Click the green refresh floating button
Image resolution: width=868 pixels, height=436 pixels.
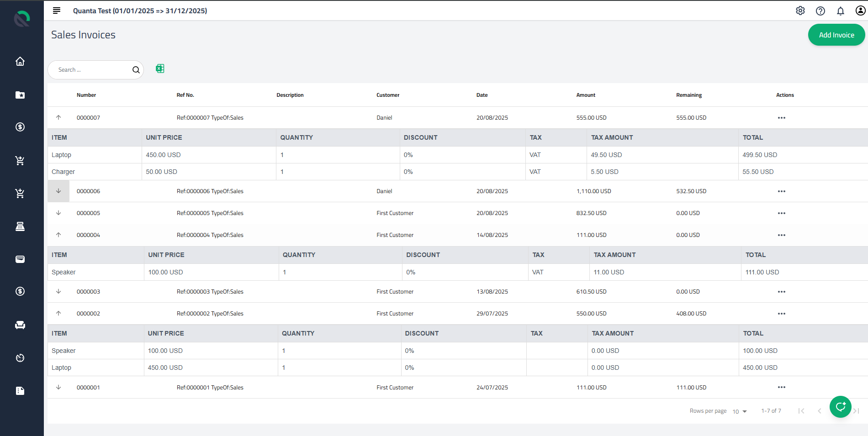(840, 407)
